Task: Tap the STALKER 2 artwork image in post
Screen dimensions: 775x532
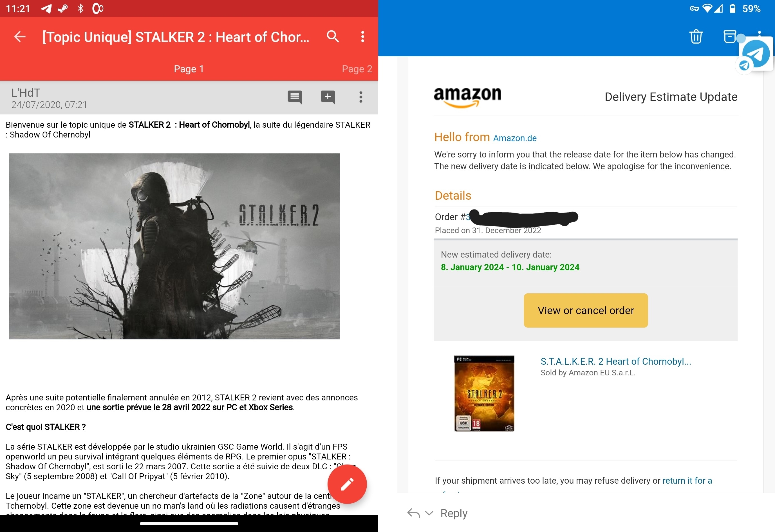Action: point(174,246)
